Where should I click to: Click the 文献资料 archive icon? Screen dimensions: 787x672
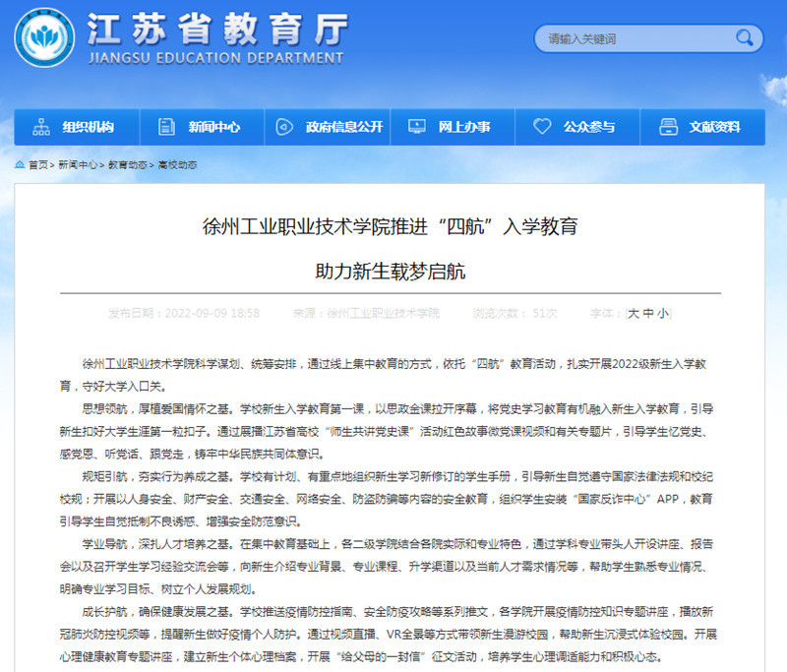point(668,127)
